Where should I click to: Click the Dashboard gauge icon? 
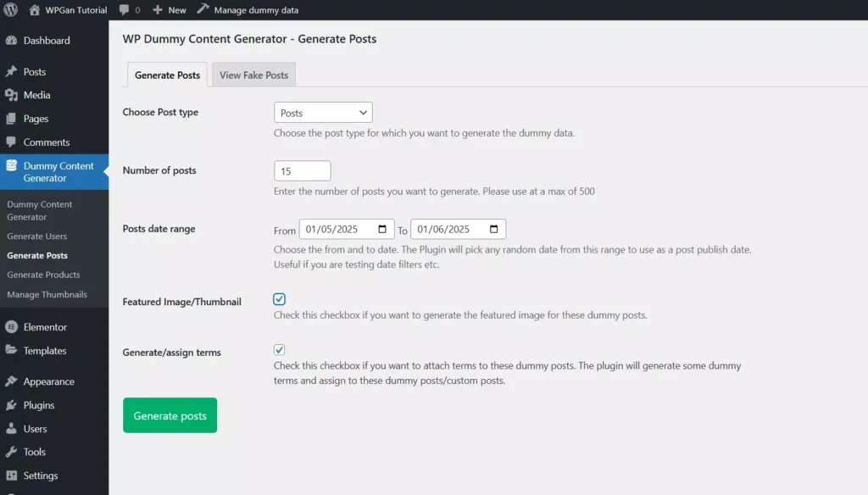(11, 41)
